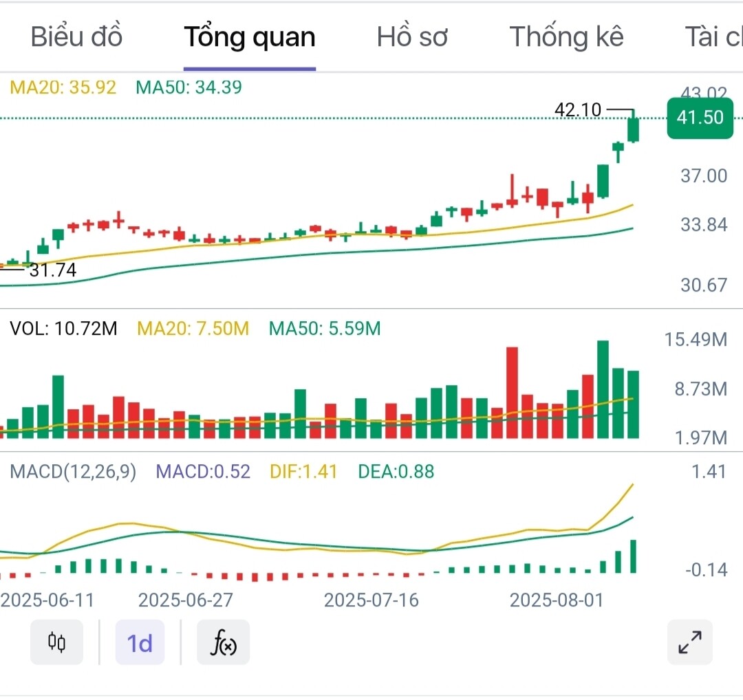743x700 pixels.
Task: Switch to the Biểu đồ tab
Action: 76,36
